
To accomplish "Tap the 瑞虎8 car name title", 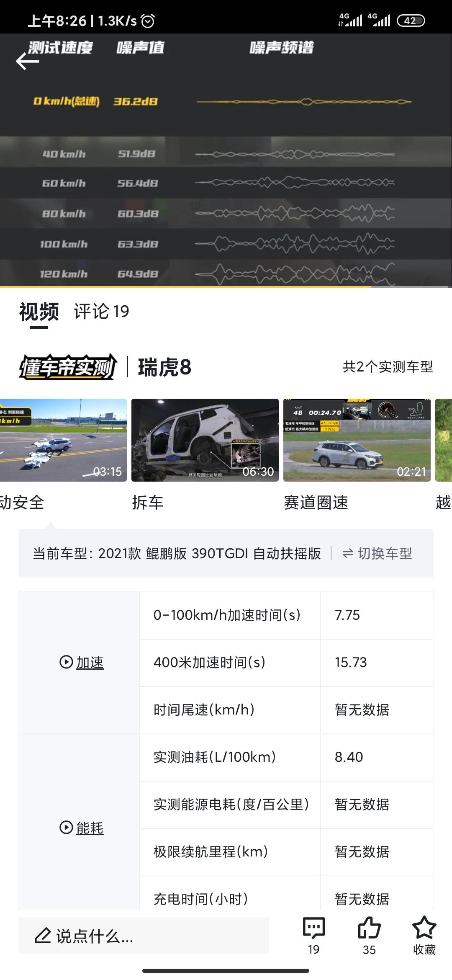I will pyautogui.click(x=165, y=367).
